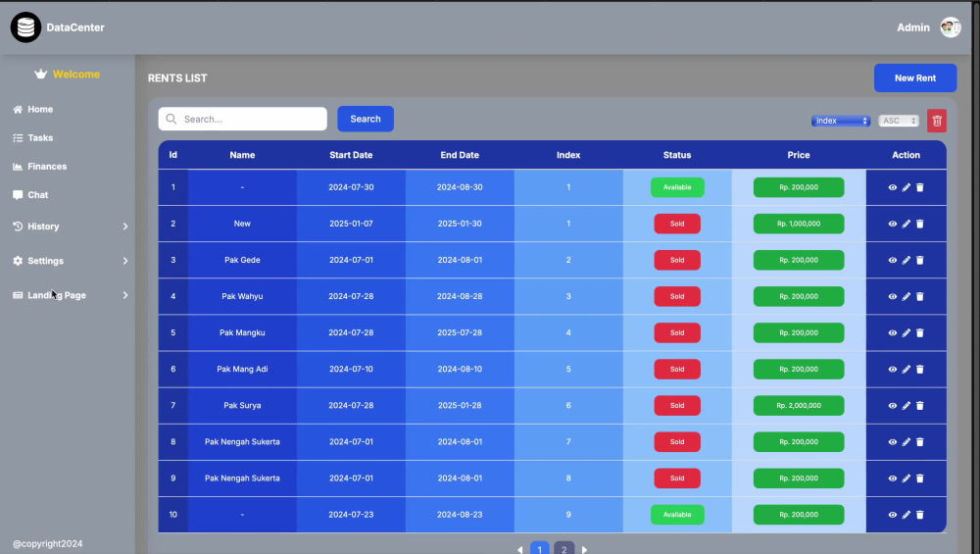Edit Pak Wahyu's rent entry
The height and width of the screenshot is (554, 980).
click(906, 296)
